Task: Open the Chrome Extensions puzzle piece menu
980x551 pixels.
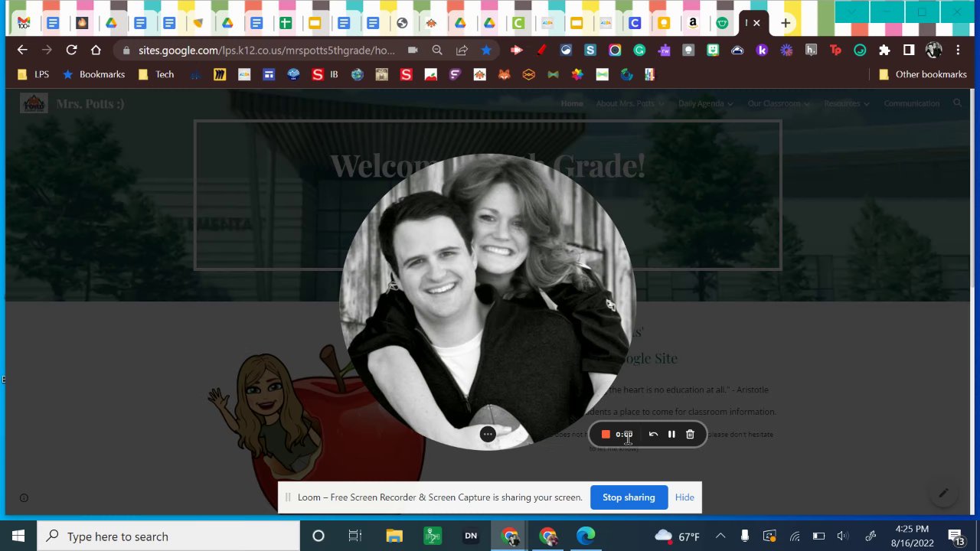Action: pos(884,51)
